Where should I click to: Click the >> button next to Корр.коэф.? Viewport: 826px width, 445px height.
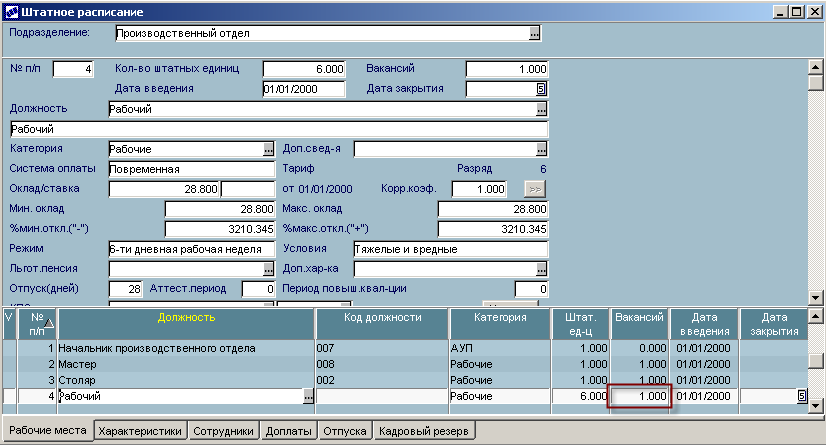point(535,189)
